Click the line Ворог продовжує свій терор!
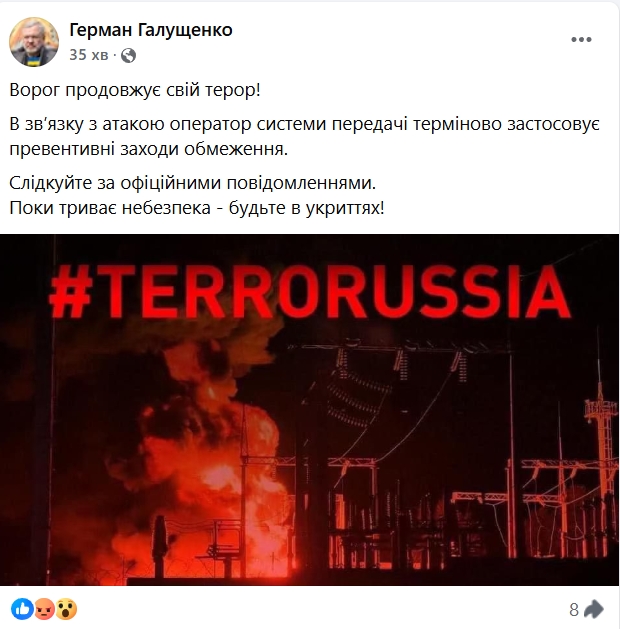Viewport: 620px width, 629px height. pyautogui.click(x=135, y=90)
